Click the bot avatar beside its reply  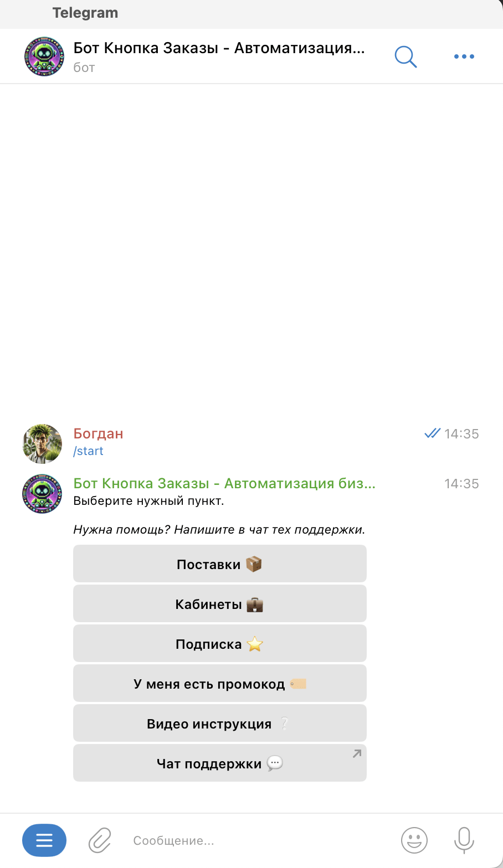tap(42, 494)
